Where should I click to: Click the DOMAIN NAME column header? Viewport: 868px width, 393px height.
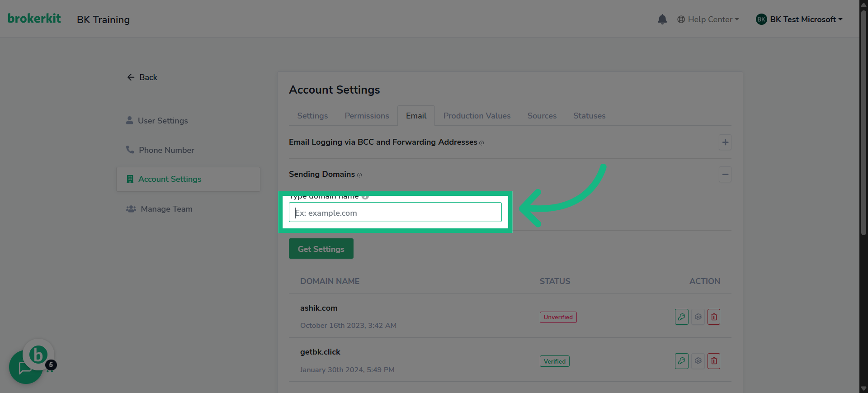(x=330, y=281)
